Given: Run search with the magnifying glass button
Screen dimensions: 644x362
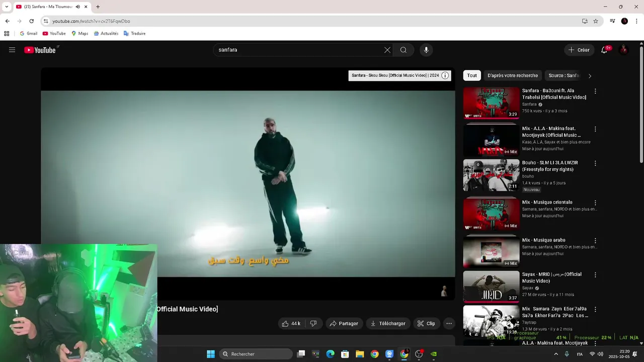Looking at the screenshot, I should click(x=404, y=50).
